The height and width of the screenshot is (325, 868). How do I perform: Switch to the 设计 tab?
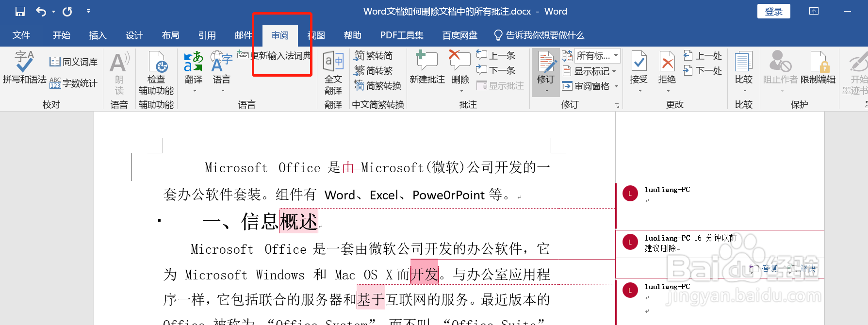click(134, 35)
